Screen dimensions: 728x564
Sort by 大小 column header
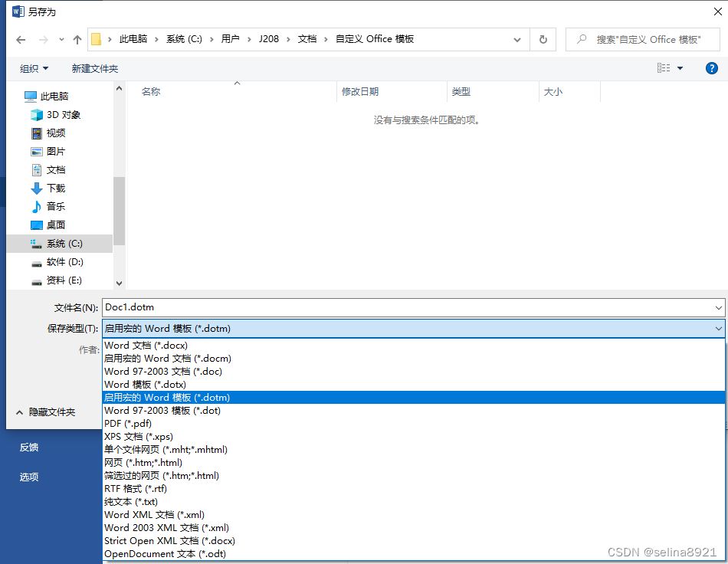(553, 91)
